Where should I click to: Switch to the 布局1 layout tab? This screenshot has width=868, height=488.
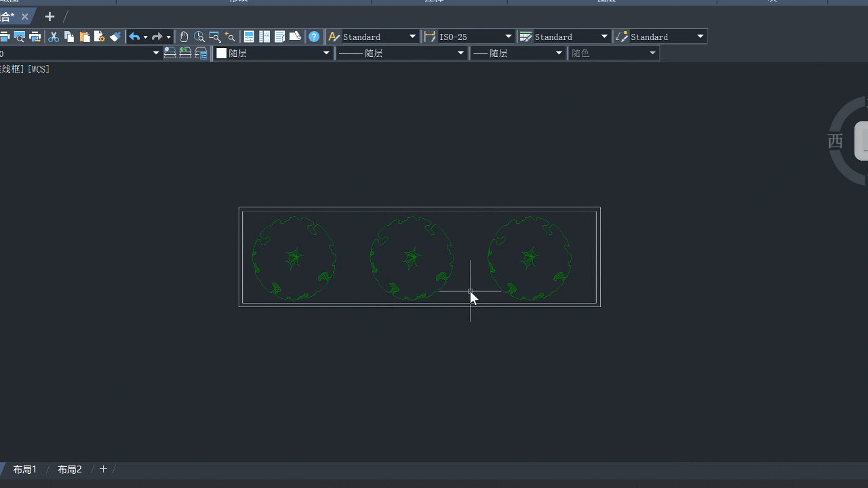25,469
